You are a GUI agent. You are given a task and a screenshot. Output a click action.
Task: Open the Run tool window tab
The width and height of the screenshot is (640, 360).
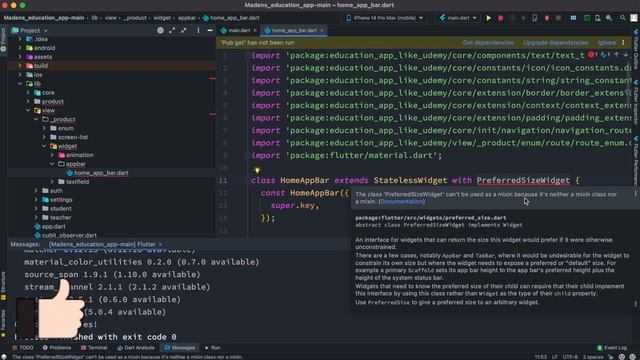(x=212, y=348)
